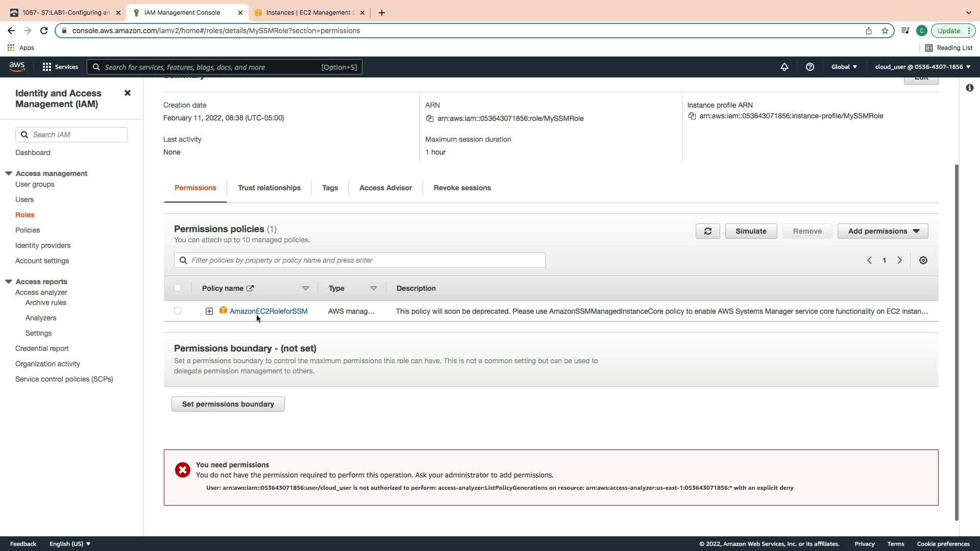The height and width of the screenshot is (551, 980).
Task: Refresh the permissions policies list
Action: [707, 231]
